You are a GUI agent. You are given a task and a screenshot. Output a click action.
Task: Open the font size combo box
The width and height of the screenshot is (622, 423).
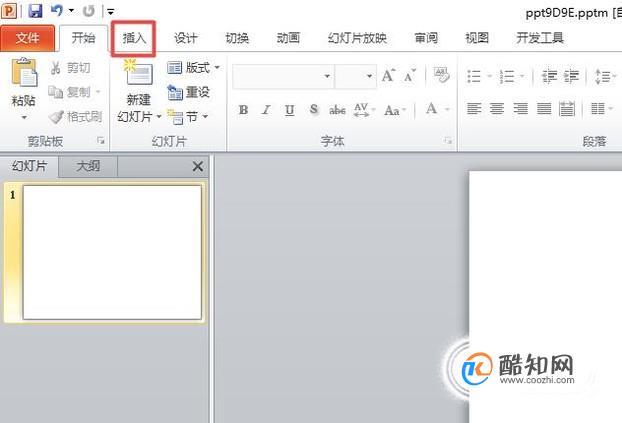click(355, 76)
